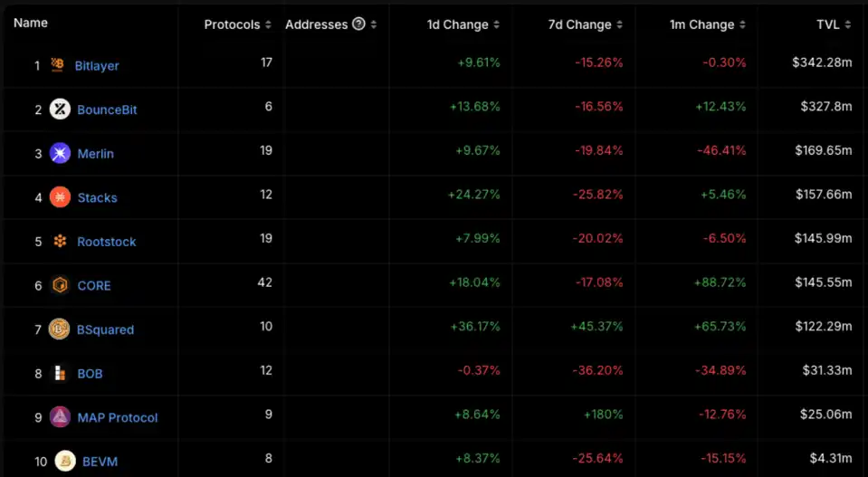Click the BSquared logo icon
Screen dimensions: 868x477
pos(60,329)
